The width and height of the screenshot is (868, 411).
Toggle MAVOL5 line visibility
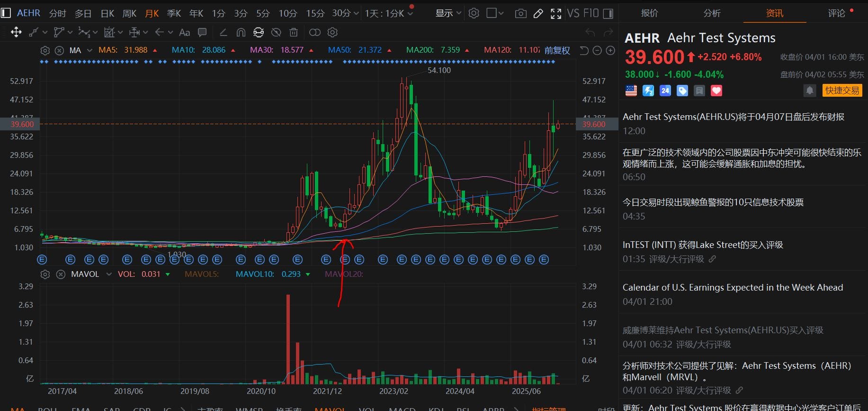(x=202, y=274)
